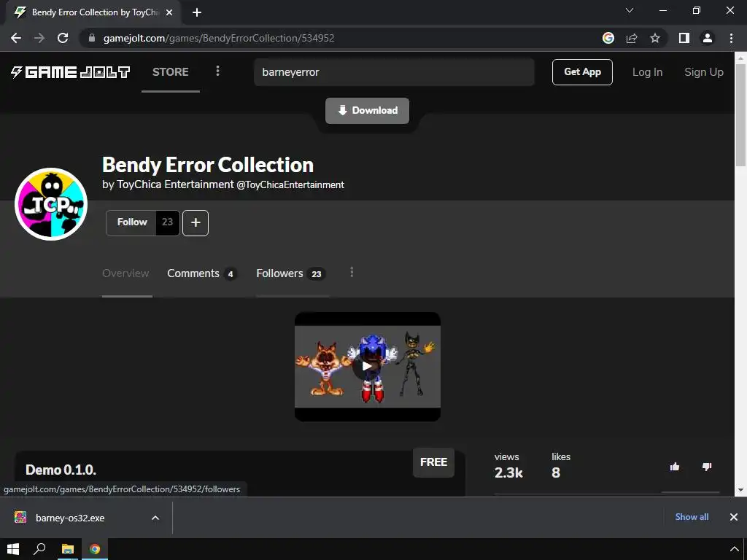Screen dimensions: 747x560
Task: Open the more options dots beside Followers
Action: click(352, 272)
